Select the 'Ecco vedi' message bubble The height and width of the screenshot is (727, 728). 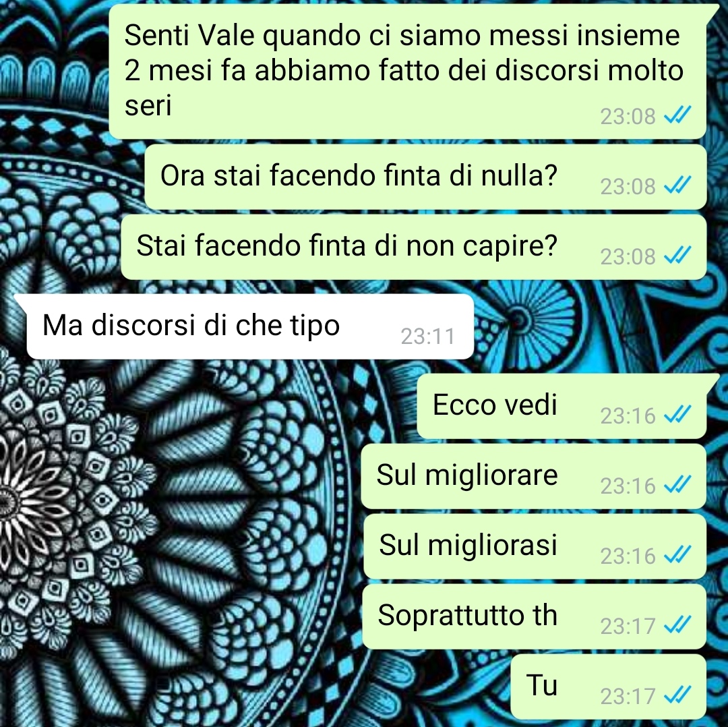tap(562, 406)
